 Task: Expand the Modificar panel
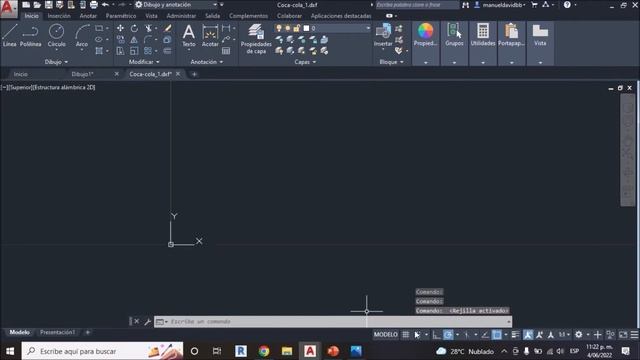[x=144, y=62]
